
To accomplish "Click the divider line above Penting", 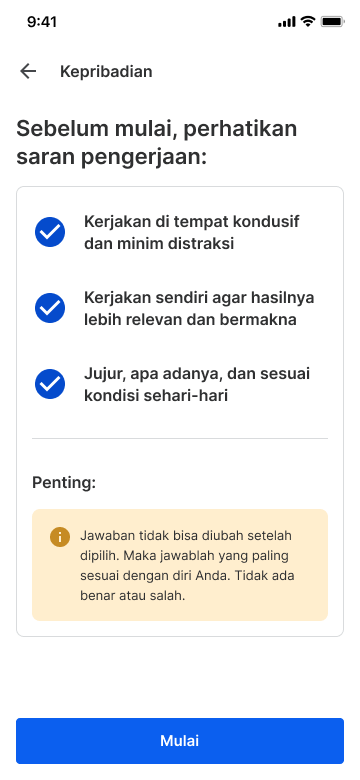I will coord(180,438).
